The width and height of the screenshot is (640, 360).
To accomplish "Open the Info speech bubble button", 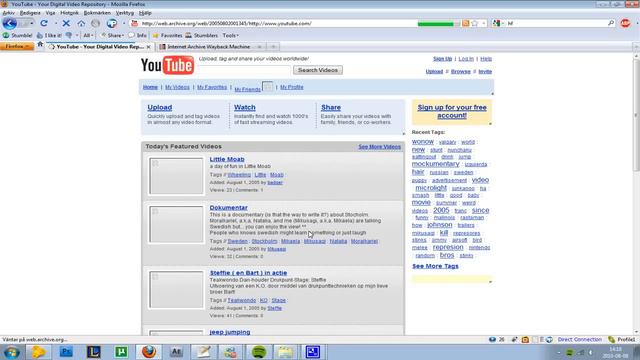I will tap(137, 36).
